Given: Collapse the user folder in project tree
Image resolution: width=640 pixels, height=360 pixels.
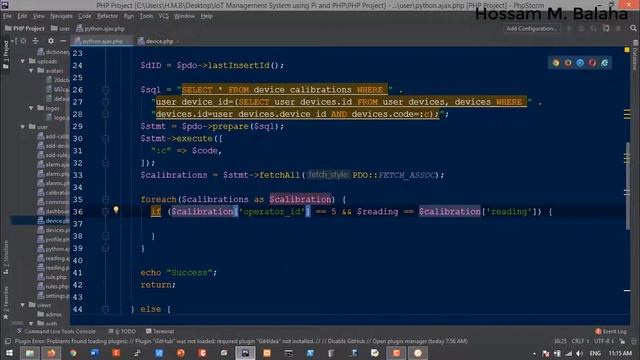Looking at the screenshot, I should [x=23, y=127].
